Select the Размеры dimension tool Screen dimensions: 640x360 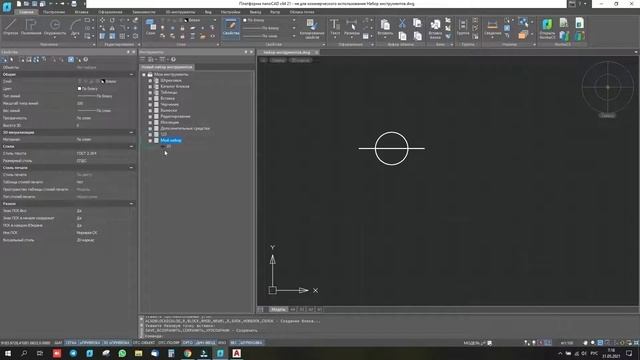tap(351, 27)
